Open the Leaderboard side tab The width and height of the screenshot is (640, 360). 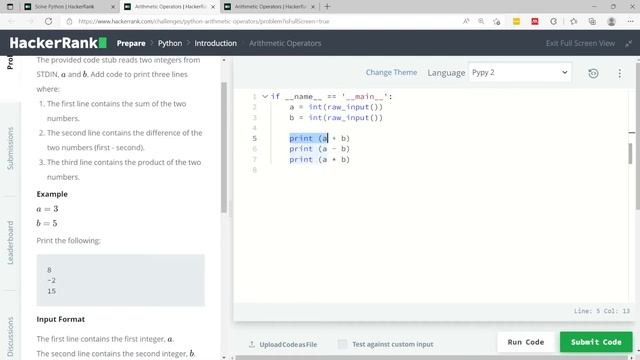[x=10, y=243]
